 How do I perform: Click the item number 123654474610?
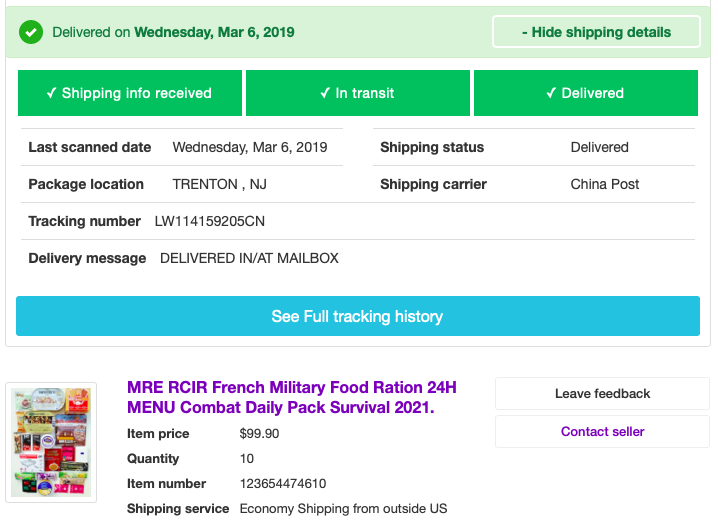pyautogui.click(x=283, y=484)
